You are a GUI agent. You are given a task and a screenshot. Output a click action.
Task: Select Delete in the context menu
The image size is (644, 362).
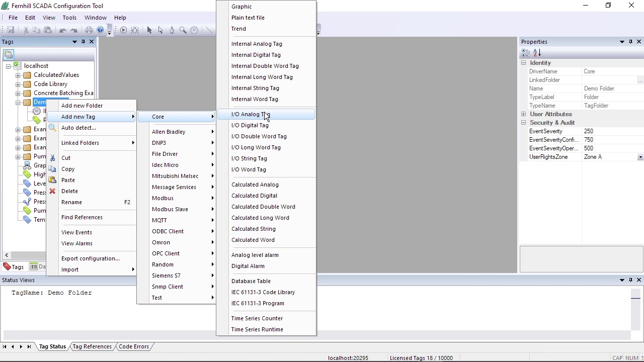[x=91, y=191]
